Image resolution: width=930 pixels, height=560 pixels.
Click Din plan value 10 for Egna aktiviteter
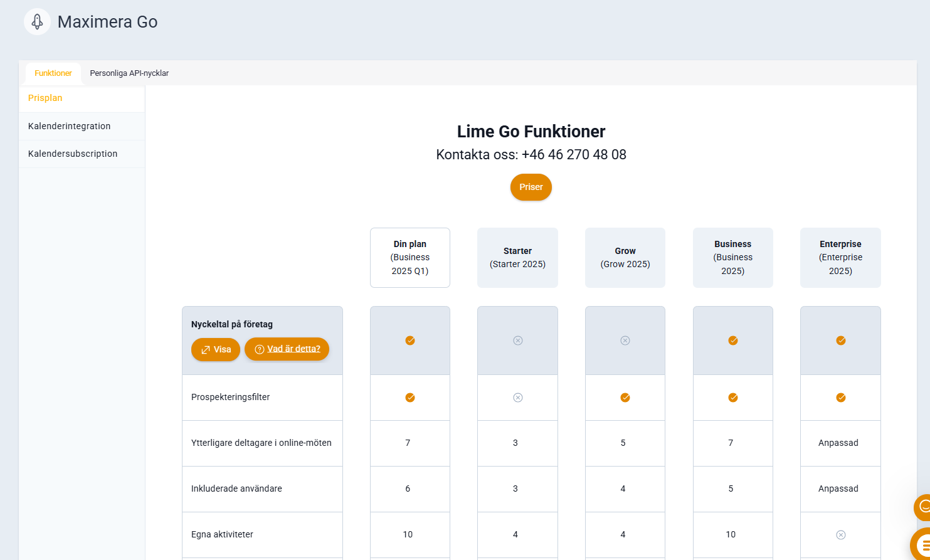coord(408,535)
